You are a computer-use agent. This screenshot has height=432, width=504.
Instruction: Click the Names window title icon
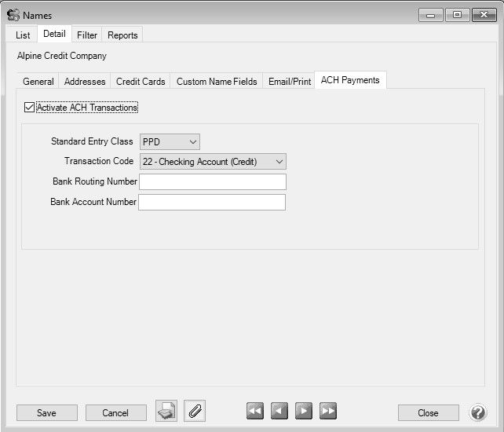13,15
